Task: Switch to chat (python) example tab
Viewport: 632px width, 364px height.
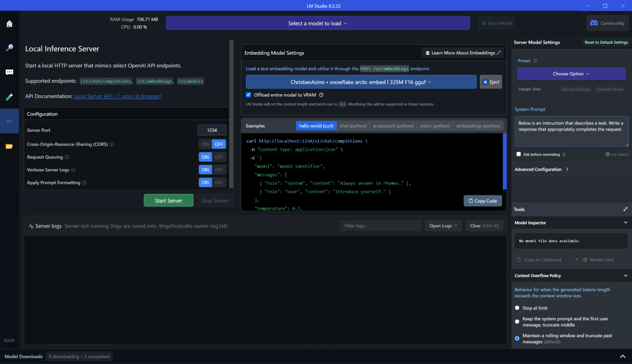Action: (x=353, y=126)
